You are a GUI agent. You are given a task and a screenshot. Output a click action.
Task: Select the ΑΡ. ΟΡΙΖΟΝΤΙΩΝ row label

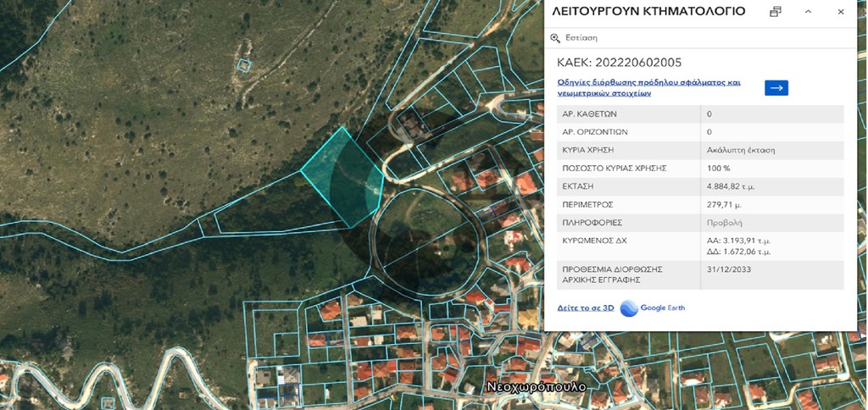[596, 132]
